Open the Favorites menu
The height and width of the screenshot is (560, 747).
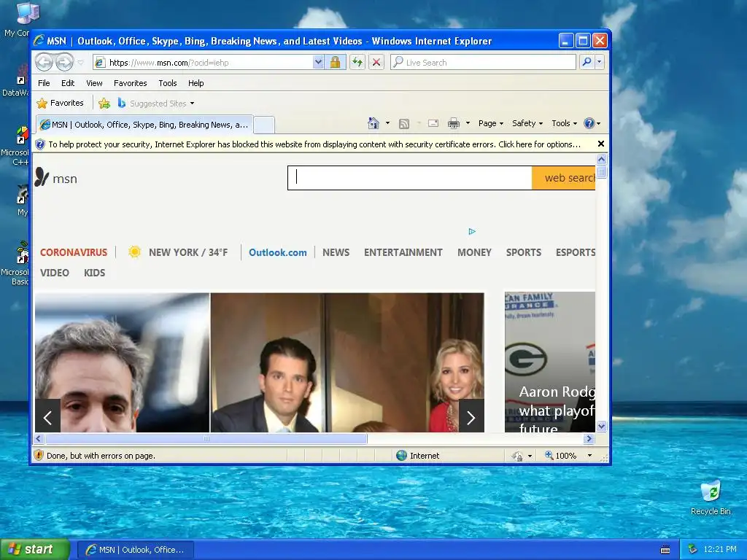130,83
